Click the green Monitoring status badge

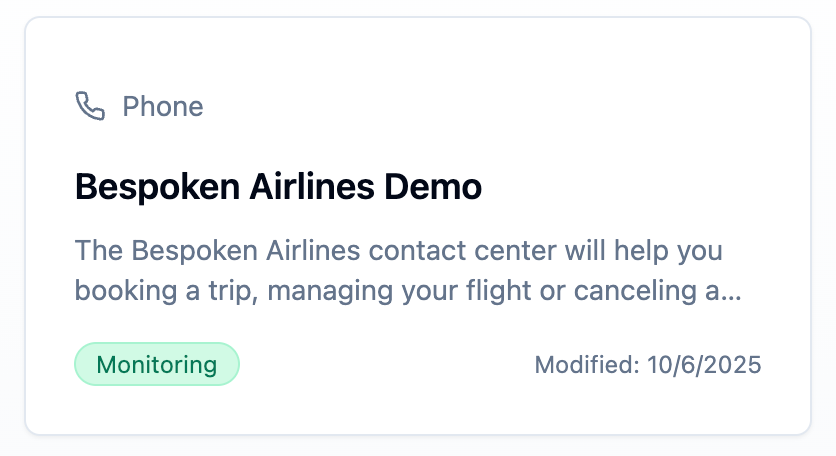coord(157,364)
